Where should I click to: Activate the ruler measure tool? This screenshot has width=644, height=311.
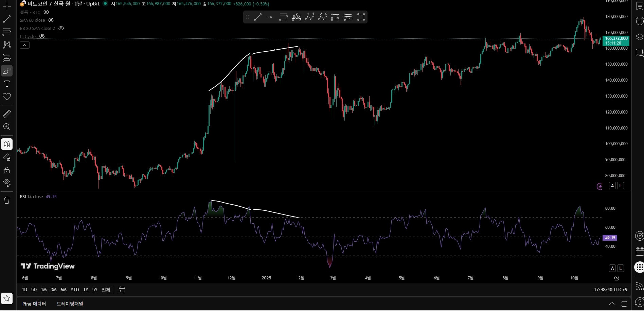tap(7, 114)
